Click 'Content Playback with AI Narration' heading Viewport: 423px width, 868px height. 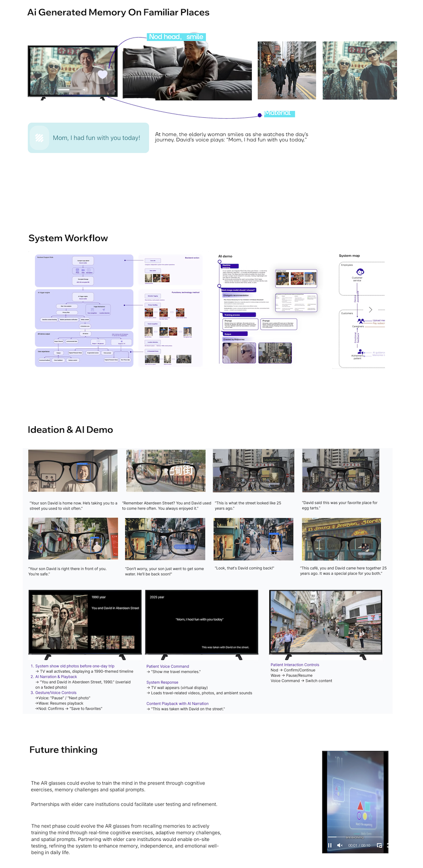177,703
